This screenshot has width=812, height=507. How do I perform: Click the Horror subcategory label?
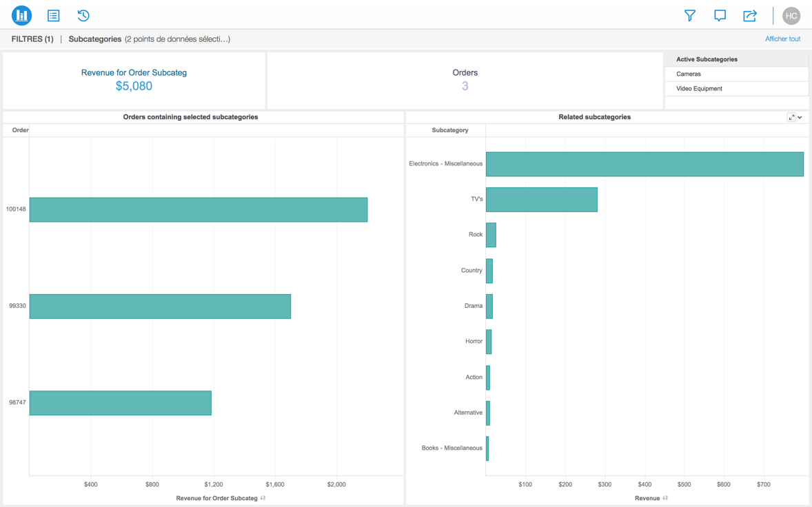click(474, 341)
